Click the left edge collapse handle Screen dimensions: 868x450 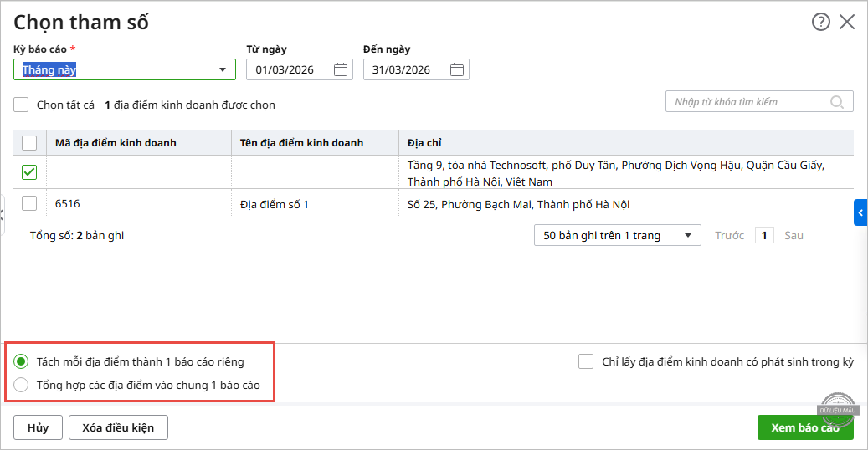(3, 213)
